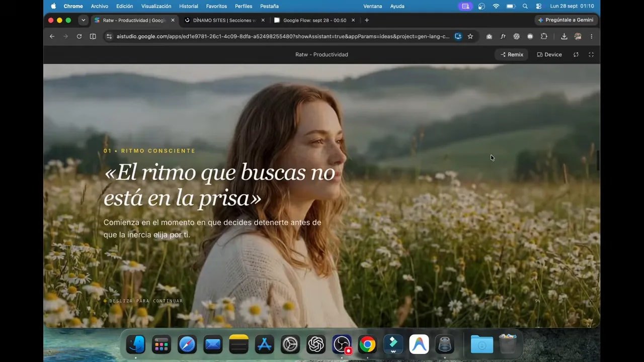
Task: Close the Google Flow tab
Action: [353, 20]
